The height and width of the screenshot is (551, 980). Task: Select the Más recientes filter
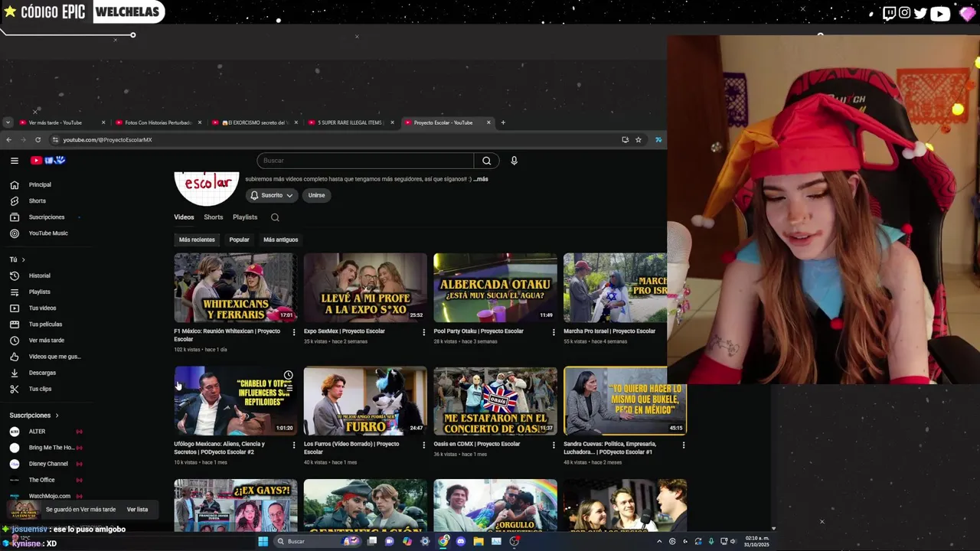197,240
